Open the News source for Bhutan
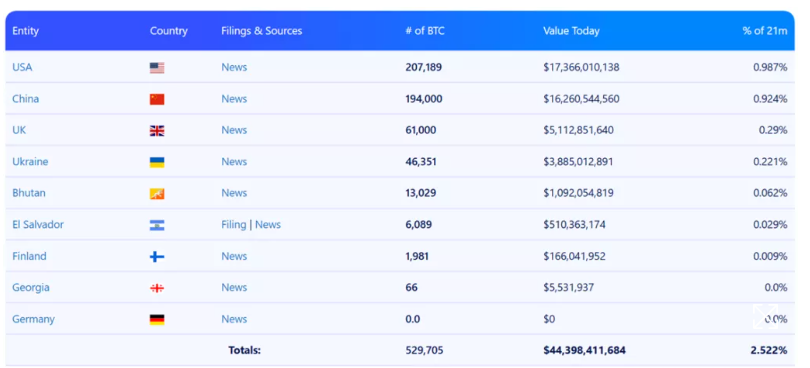 pos(234,193)
